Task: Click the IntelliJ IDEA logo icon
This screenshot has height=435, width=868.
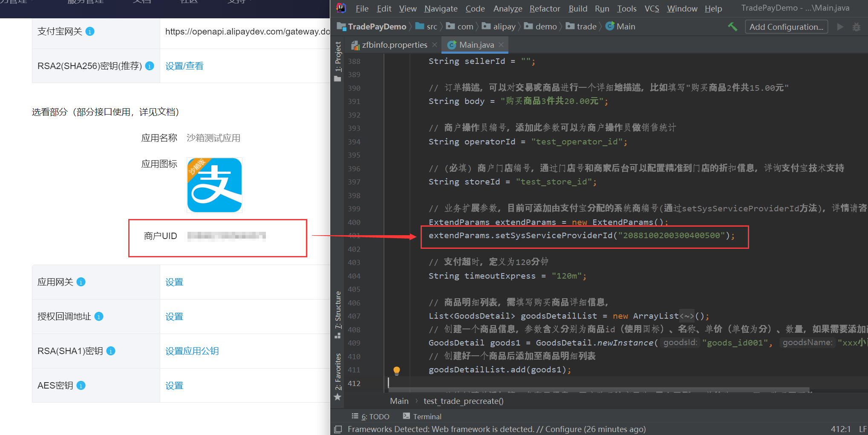Action: (341, 8)
